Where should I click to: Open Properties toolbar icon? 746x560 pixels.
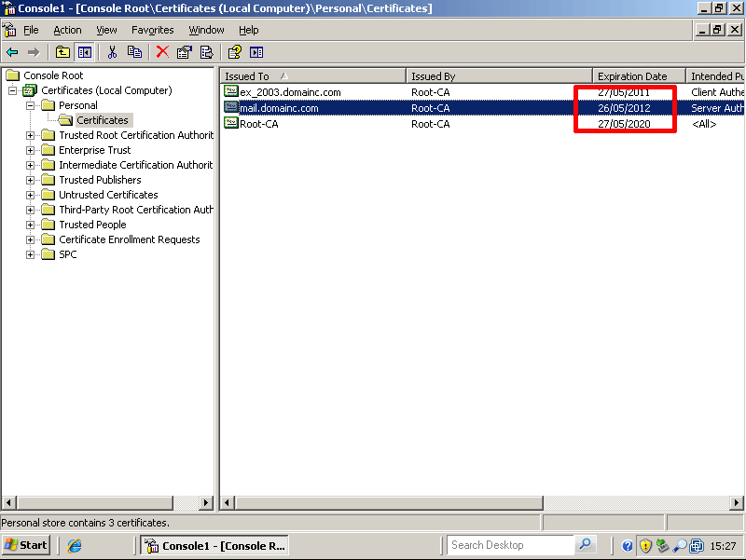pos(185,52)
